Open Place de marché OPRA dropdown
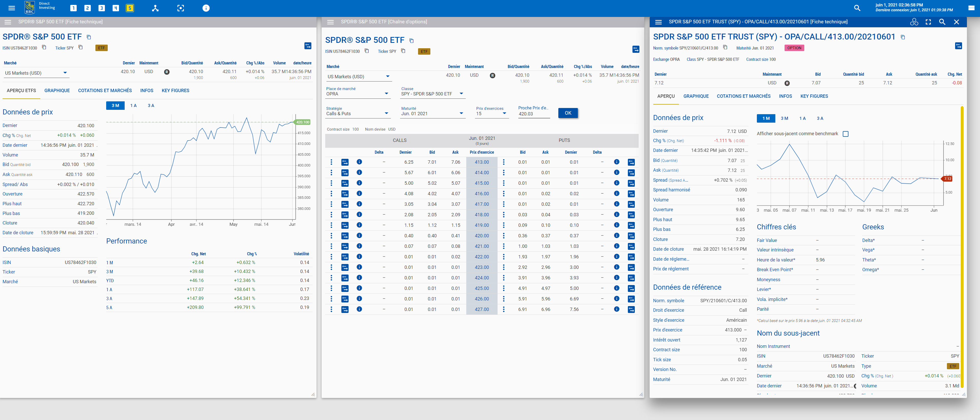The image size is (980, 420). coord(358,94)
